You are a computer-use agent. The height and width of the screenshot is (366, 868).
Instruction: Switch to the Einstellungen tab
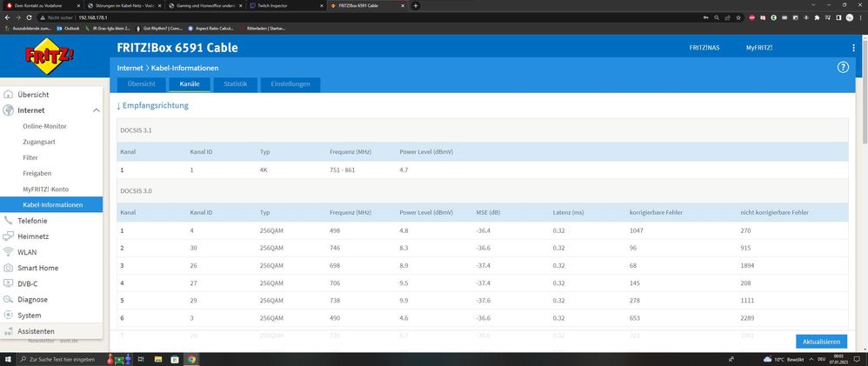(x=290, y=84)
